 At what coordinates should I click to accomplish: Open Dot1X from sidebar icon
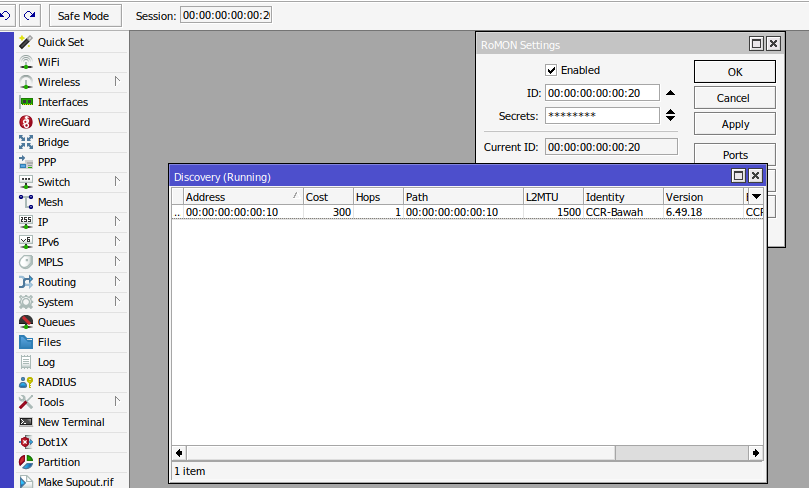click(26, 442)
